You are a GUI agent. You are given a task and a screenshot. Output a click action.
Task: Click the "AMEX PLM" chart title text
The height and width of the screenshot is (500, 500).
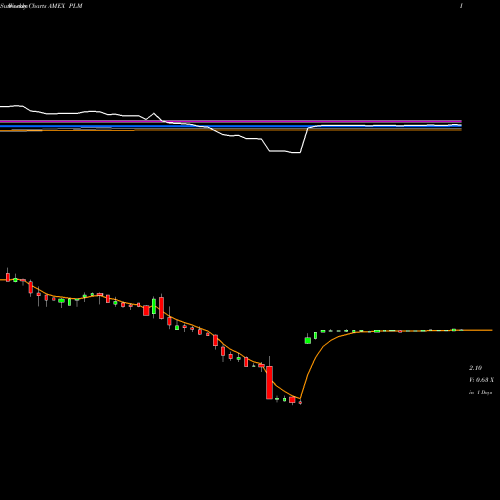[66, 6]
